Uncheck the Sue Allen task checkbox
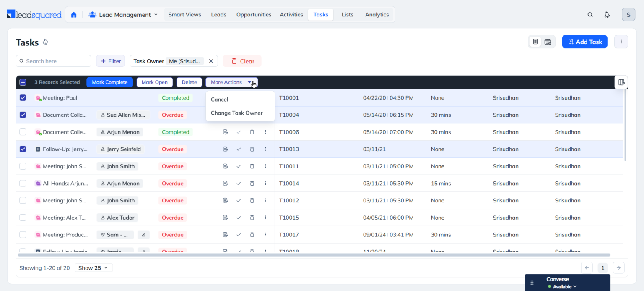 click(x=23, y=115)
